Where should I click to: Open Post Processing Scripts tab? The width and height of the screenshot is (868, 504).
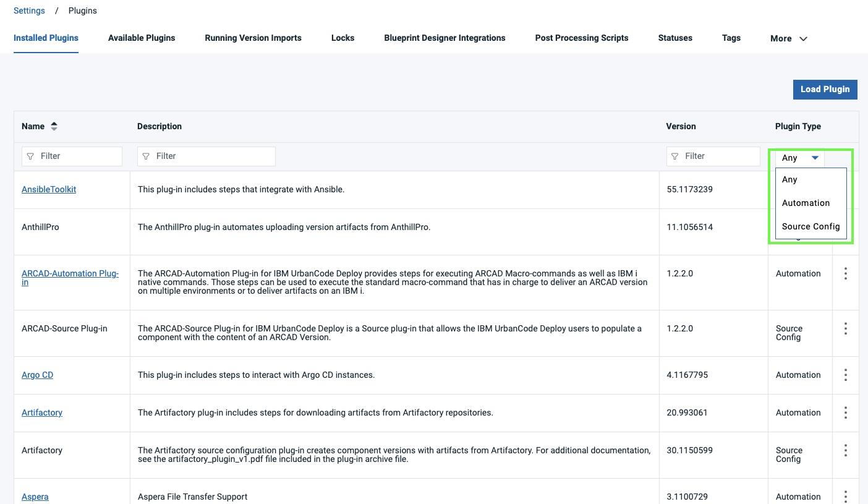click(581, 38)
